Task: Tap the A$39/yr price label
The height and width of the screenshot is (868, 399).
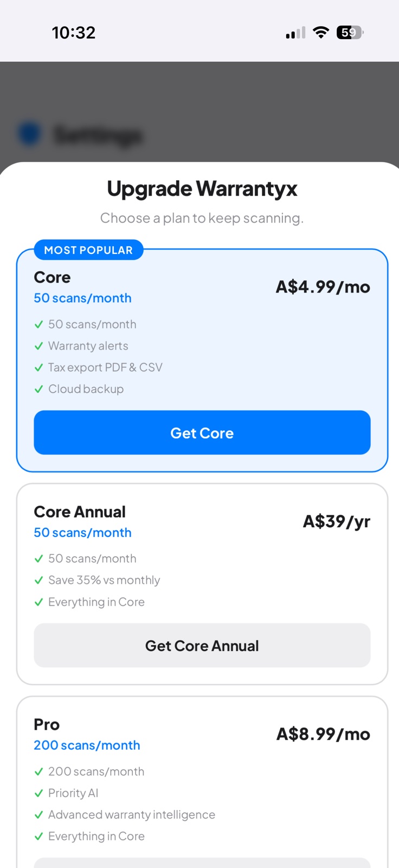Action: coord(336,521)
